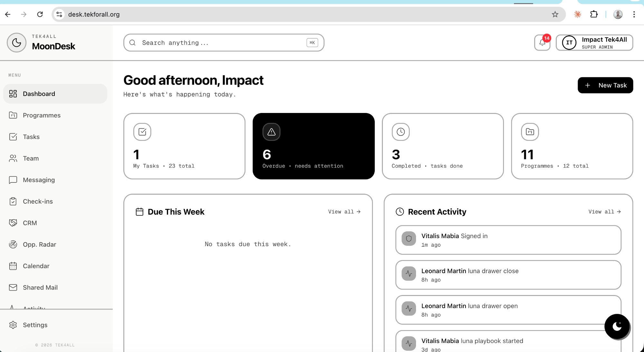The height and width of the screenshot is (352, 644).
Task: Click the notifications bell icon
Action: tap(542, 43)
